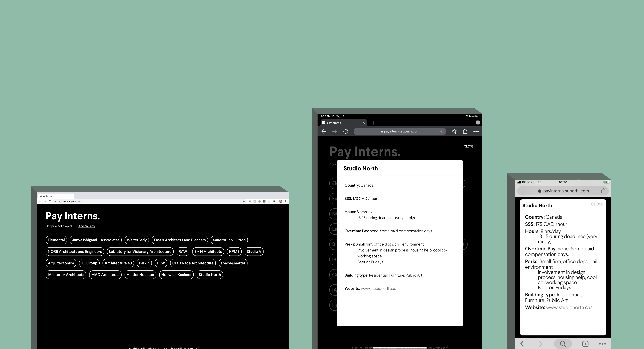The width and height of the screenshot is (644, 349).
Task: Click the forward arrow in desktop browser
Action: click(45, 201)
